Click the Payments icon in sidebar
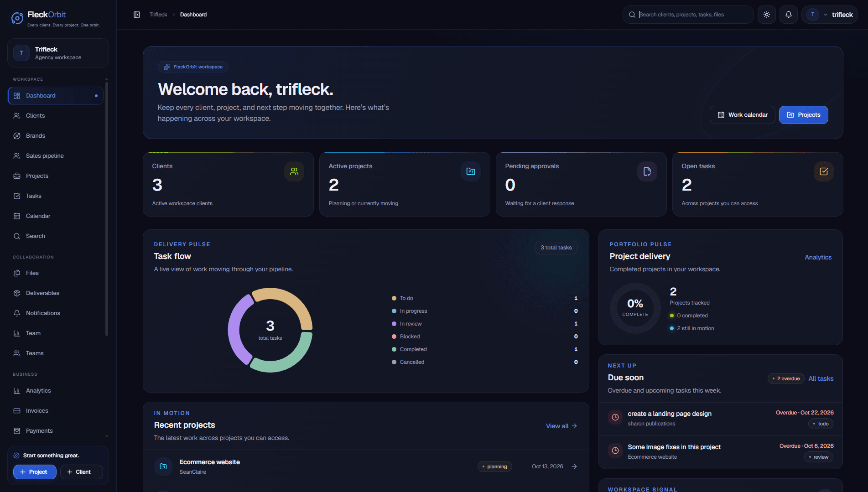 [x=17, y=431]
